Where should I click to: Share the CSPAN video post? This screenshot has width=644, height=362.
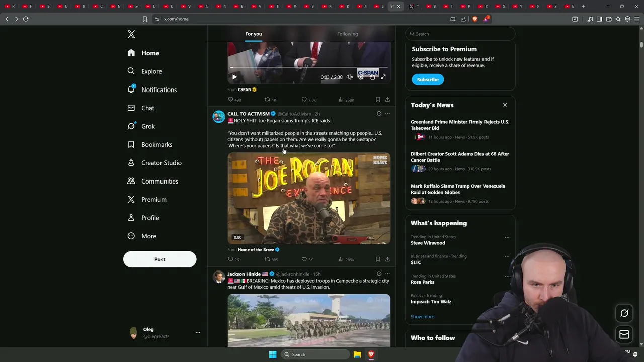387,100
